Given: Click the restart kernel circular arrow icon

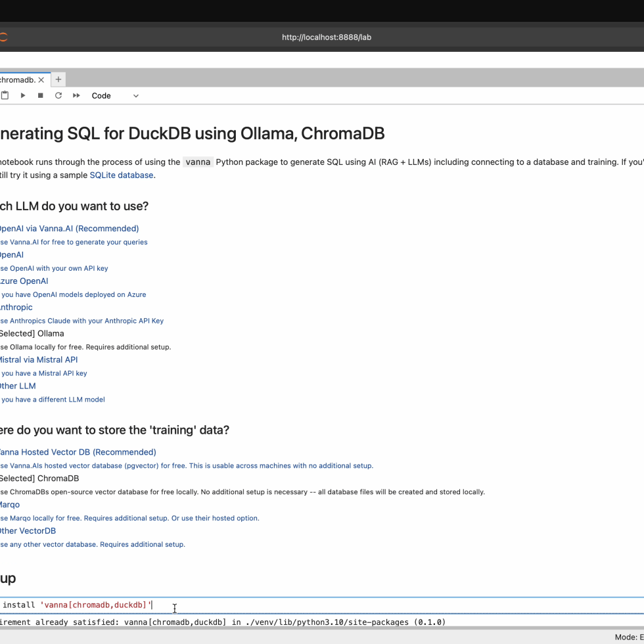Looking at the screenshot, I should tap(58, 95).
